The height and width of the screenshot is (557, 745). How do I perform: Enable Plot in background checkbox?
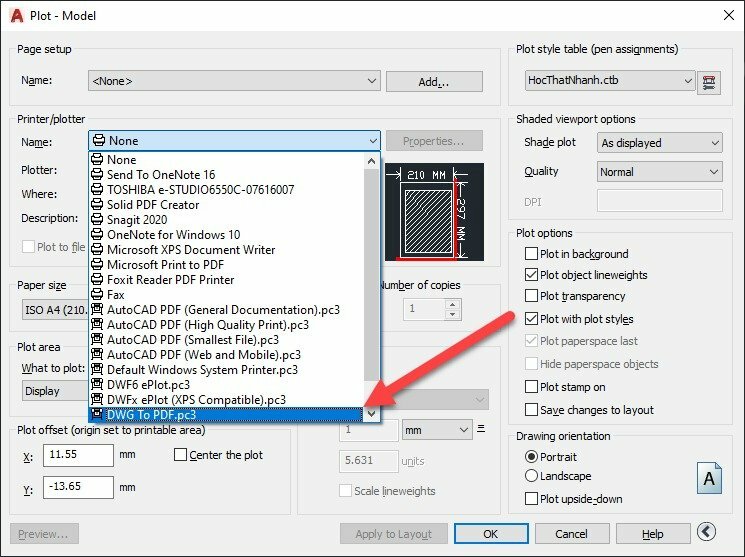pyautogui.click(x=532, y=254)
